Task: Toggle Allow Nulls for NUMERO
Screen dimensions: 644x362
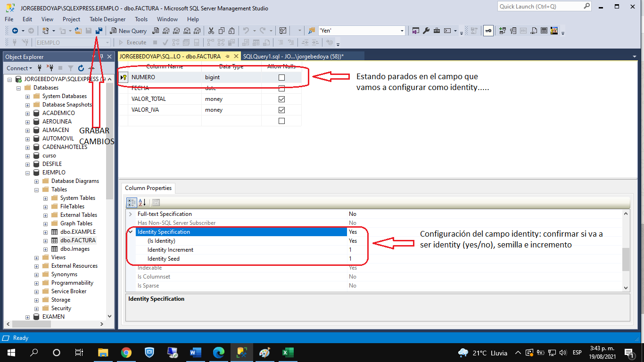Action: pos(282,77)
